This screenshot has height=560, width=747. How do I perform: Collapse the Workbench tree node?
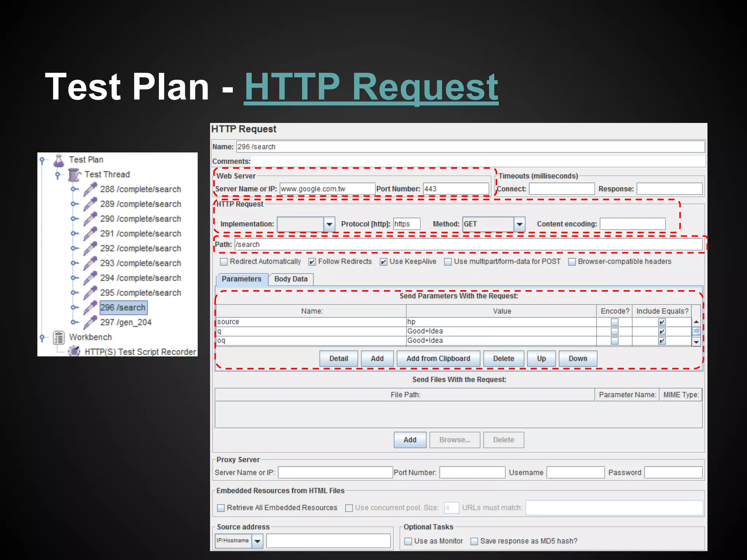coord(42,338)
